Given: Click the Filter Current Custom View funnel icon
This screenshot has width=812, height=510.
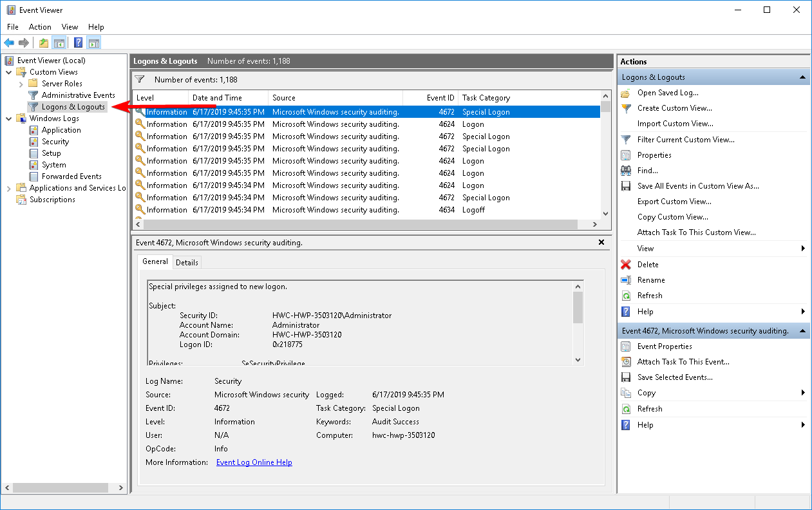Looking at the screenshot, I should [x=625, y=140].
